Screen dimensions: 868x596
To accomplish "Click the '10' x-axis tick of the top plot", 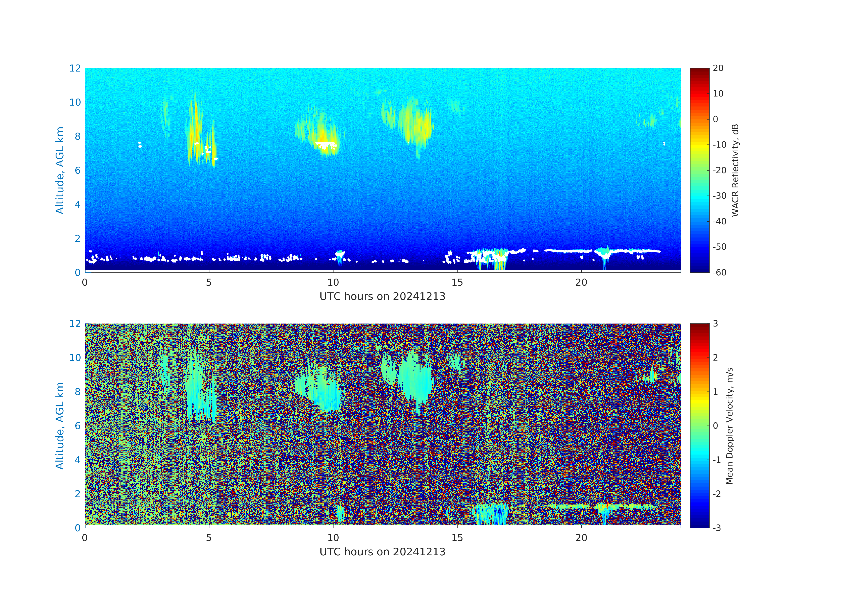I will coord(333,282).
